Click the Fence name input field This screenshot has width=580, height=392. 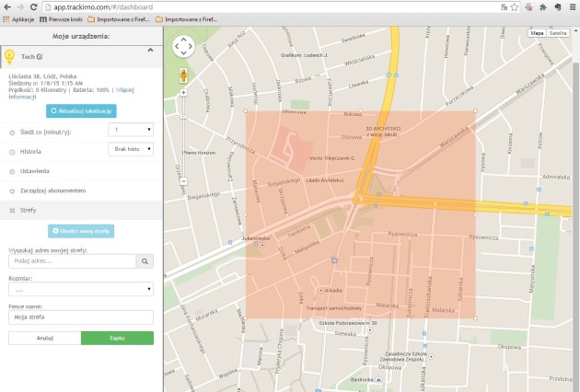click(81, 317)
